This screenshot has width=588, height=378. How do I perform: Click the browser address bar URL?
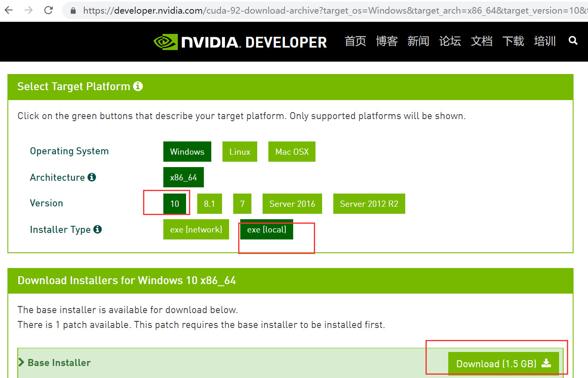pos(335,10)
